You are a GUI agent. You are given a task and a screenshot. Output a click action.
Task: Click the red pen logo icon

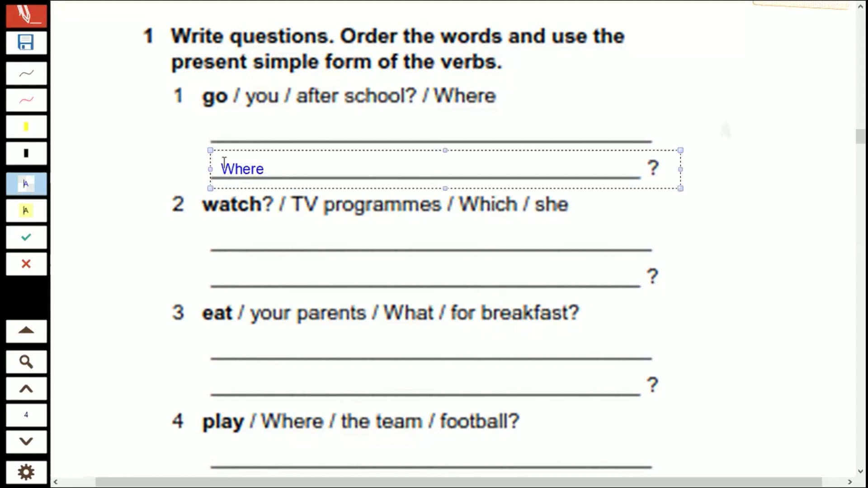(26, 14)
